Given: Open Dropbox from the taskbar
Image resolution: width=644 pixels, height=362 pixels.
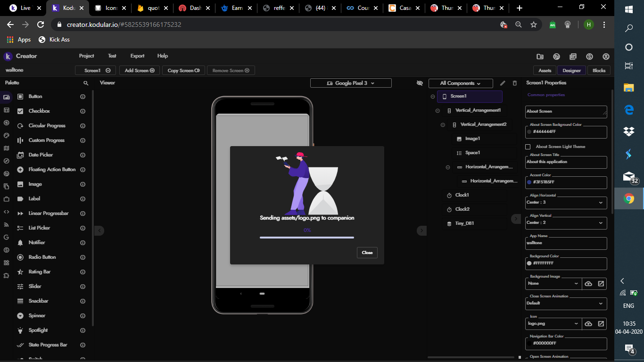Looking at the screenshot, I should (629, 132).
